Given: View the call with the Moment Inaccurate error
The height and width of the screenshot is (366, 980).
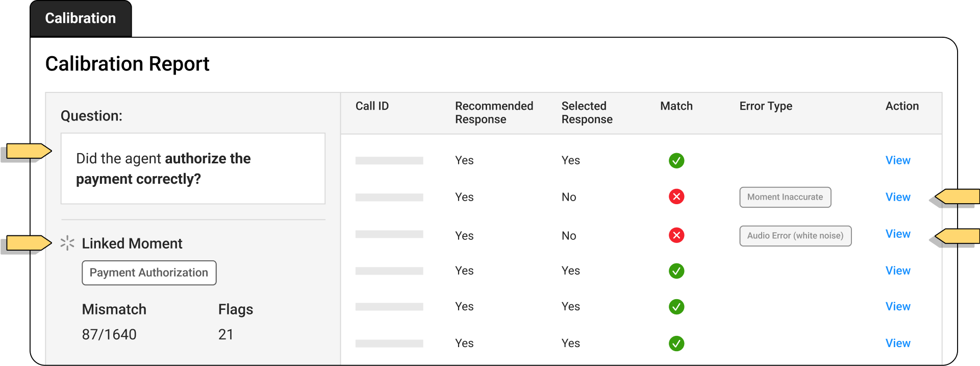Looking at the screenshot, I should (x=898, y=197).
